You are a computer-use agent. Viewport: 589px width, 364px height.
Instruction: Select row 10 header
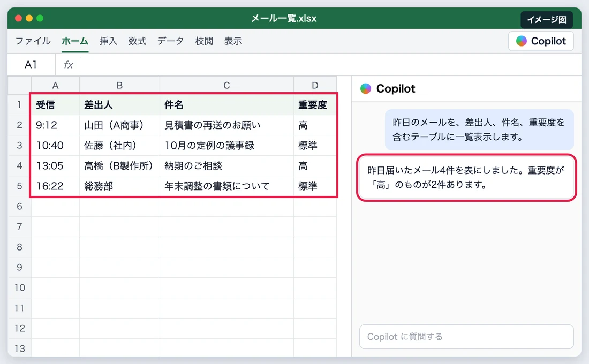pyautogui.click(x=19, y=288)
